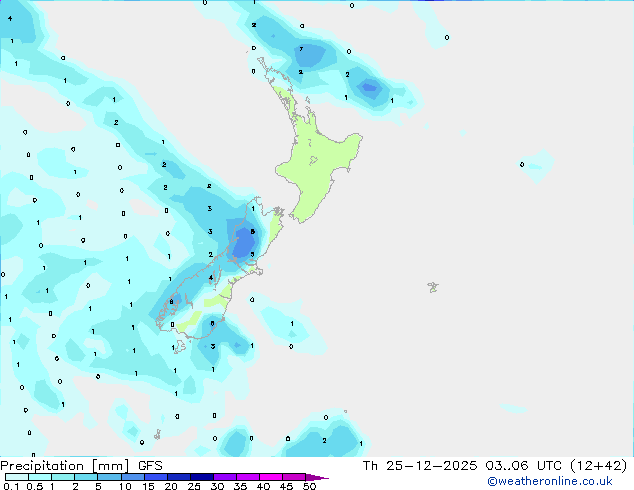Select the 2–5 mm legend color
This screenshot has height=490, width=634.
coord(86,477)
